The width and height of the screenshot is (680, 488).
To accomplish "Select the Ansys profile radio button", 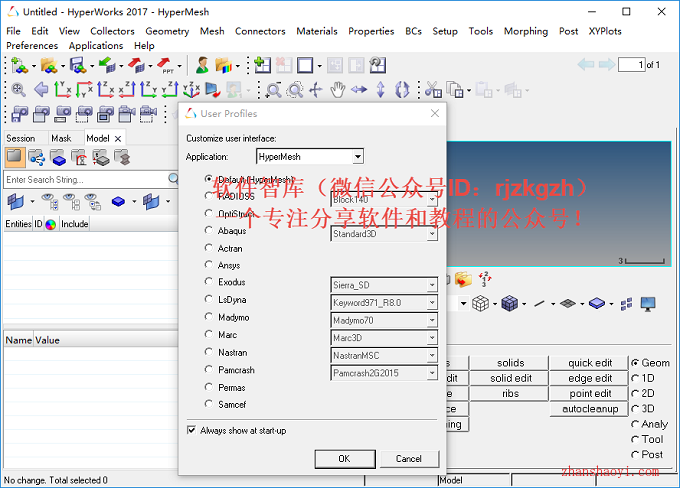I will click(209, 265).
